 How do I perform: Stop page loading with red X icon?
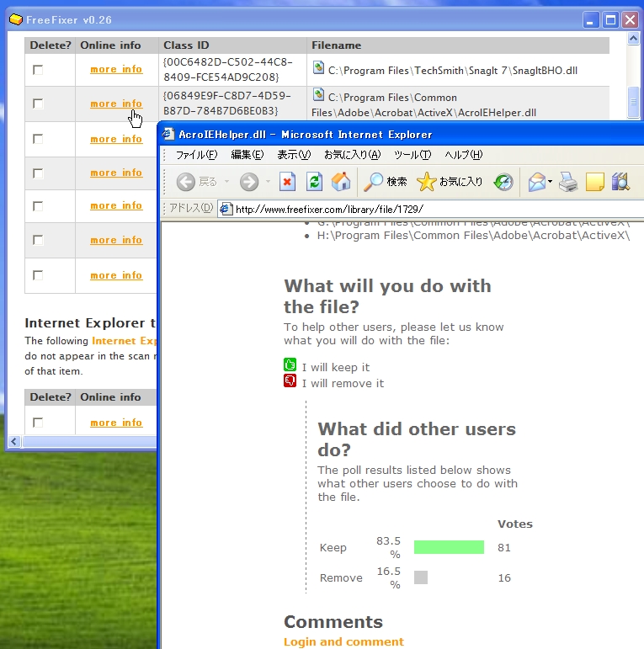point(287,182)
